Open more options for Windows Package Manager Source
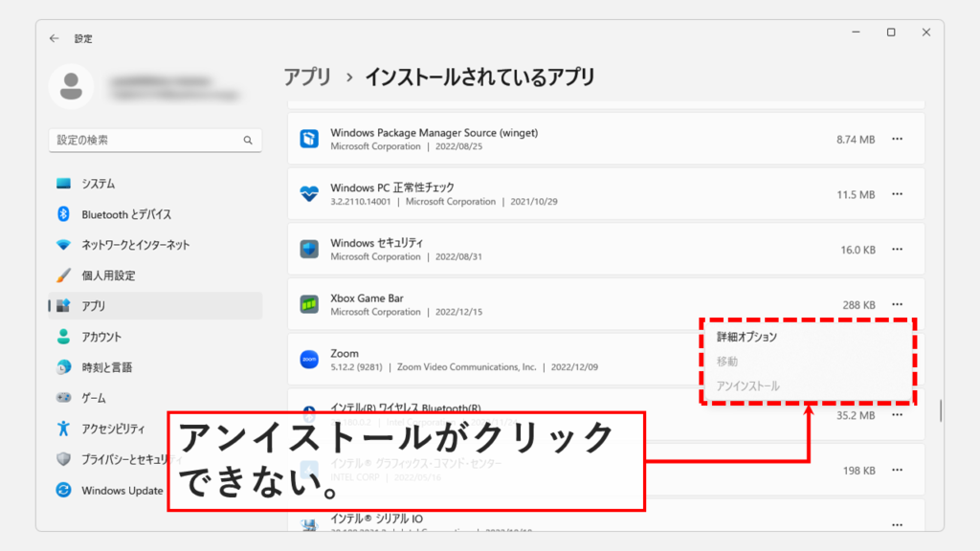Image resolution: width=980 pixels, height=551 pixels. 898,140
